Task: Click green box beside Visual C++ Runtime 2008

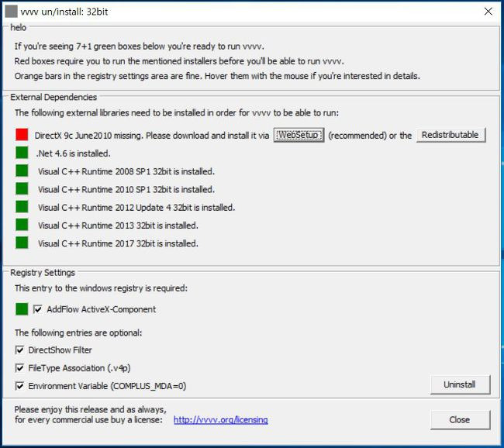Action: [x=22, y=171]
